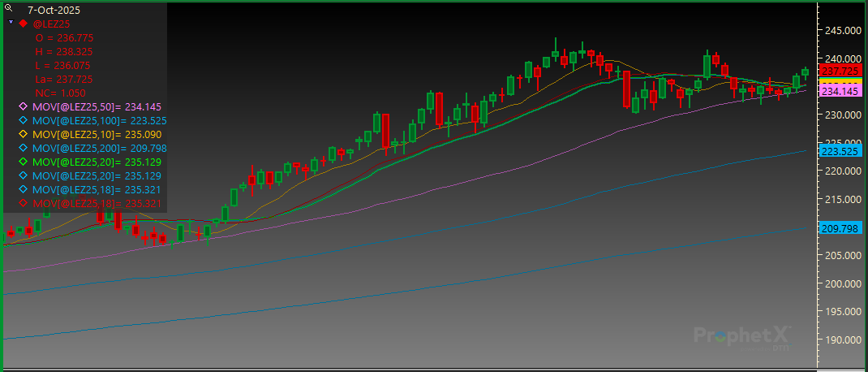Click the ProphetX watermark logo

point(742,335)
